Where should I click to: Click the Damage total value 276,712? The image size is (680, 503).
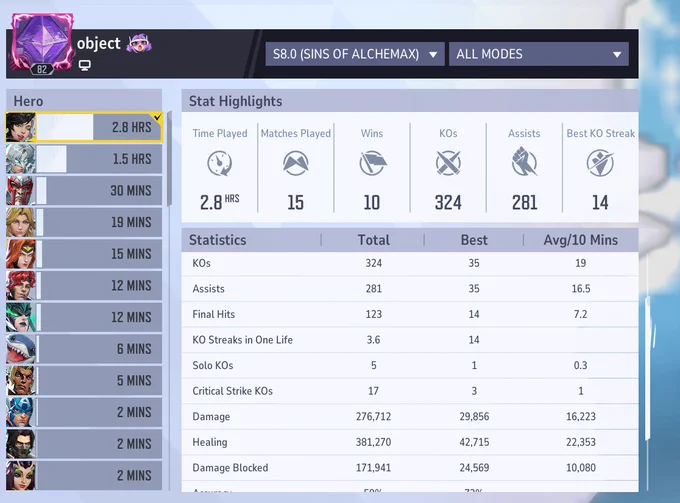pyautogui.click(x=373, y=417)
